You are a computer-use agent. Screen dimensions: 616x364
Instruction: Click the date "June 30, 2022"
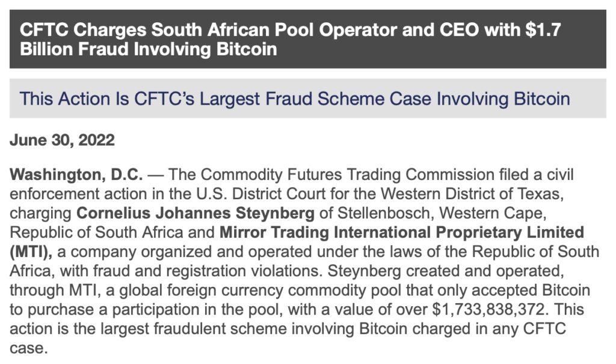pos(62,141)
